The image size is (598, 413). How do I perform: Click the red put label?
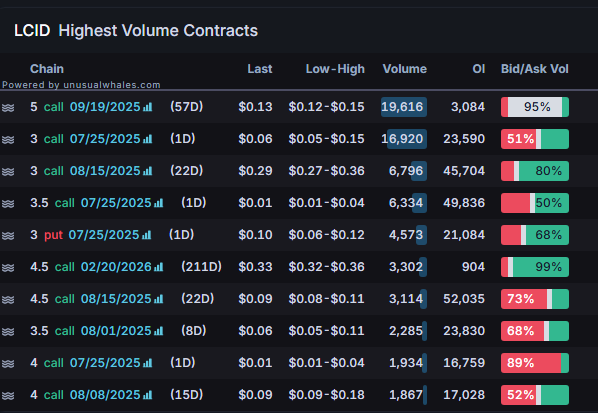53,235
